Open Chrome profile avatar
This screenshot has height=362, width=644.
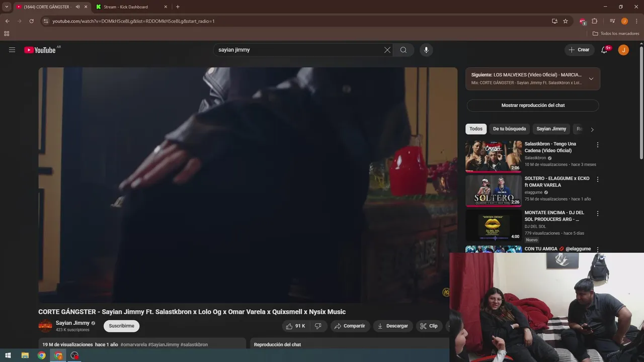(x=624, y=21)
